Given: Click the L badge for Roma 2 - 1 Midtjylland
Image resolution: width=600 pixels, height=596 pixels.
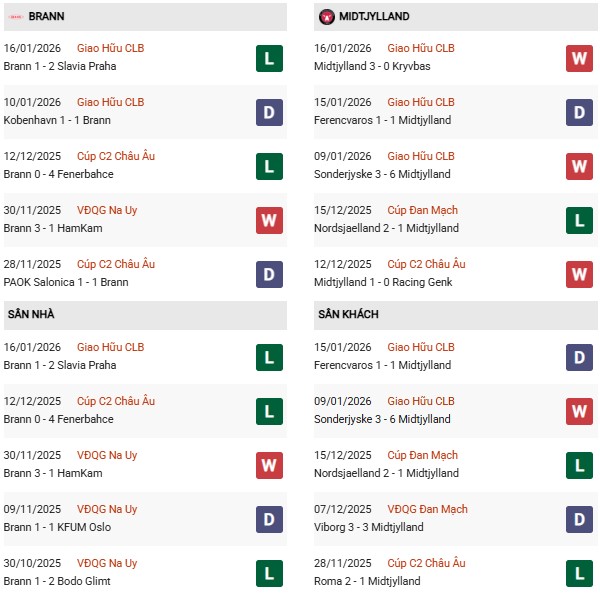Looking at the screenshot, I should point(580,573).
